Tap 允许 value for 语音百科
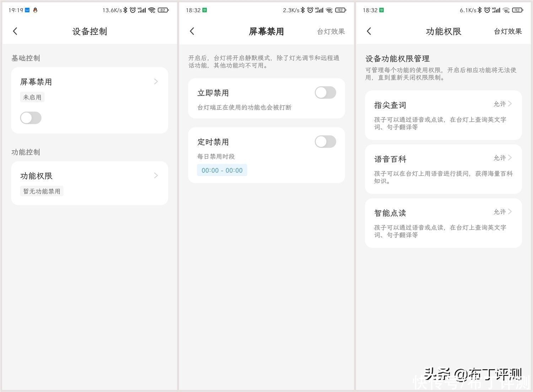533x392 pixels. click(500, 158)
